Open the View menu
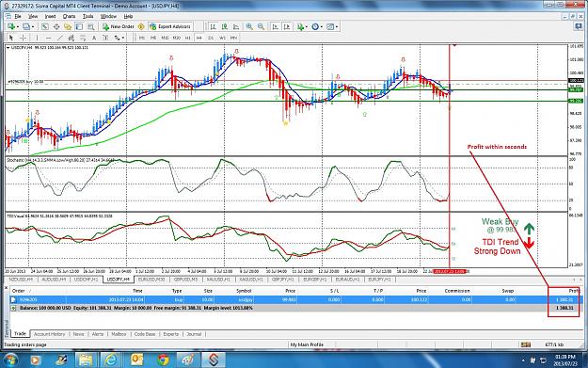Viewport: 588px width, 368px height. 33,17
